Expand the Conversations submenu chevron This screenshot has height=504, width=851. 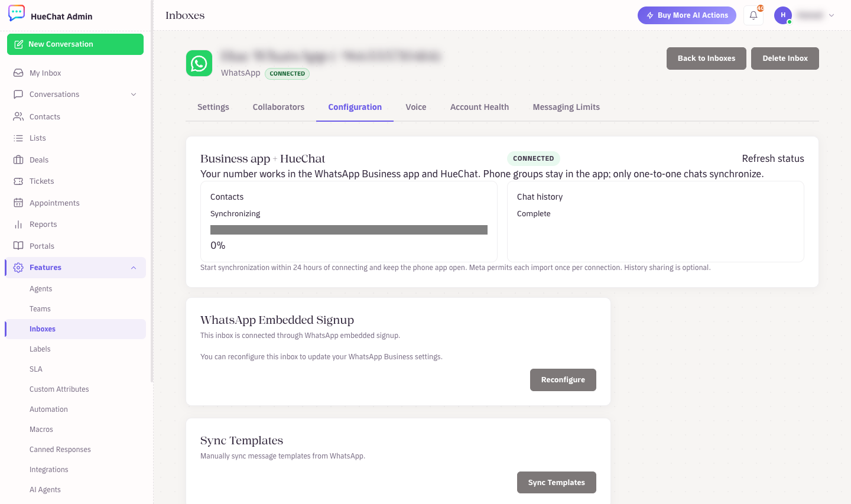(x=134, y=95)
